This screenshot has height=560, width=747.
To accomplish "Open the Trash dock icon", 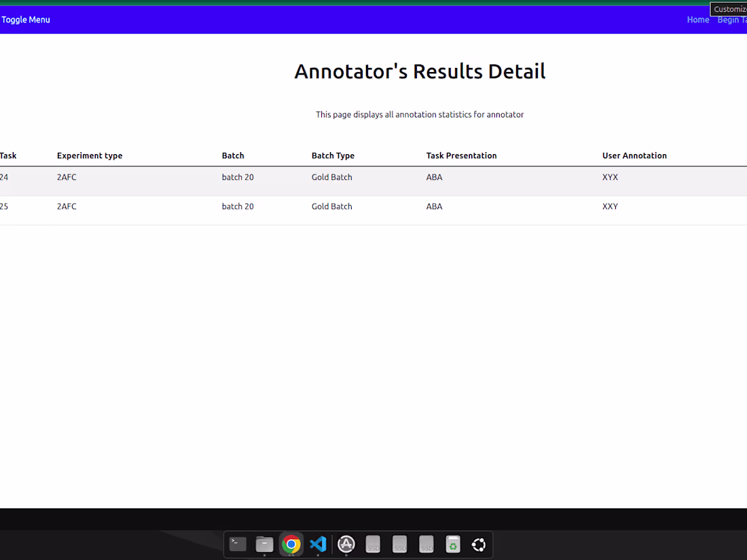I will click(x=453, y=544).
